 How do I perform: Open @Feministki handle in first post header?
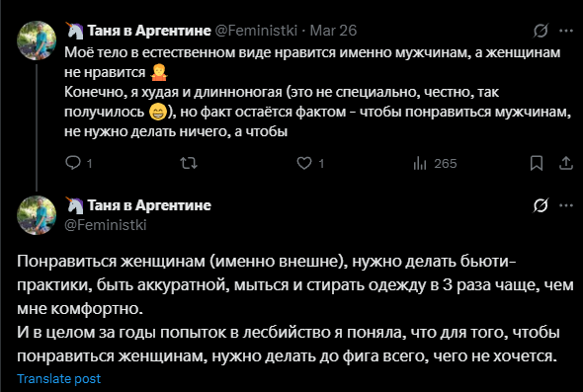tap(256, 31)
